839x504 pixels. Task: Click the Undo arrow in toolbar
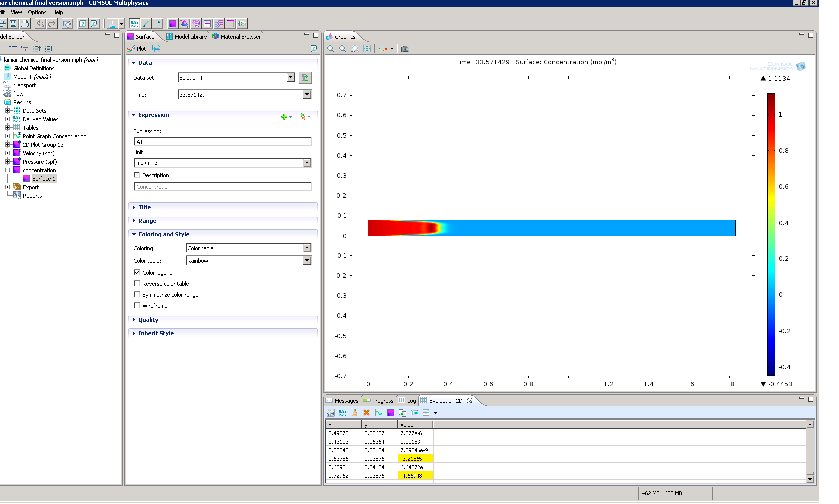click(x=40, y=23)
